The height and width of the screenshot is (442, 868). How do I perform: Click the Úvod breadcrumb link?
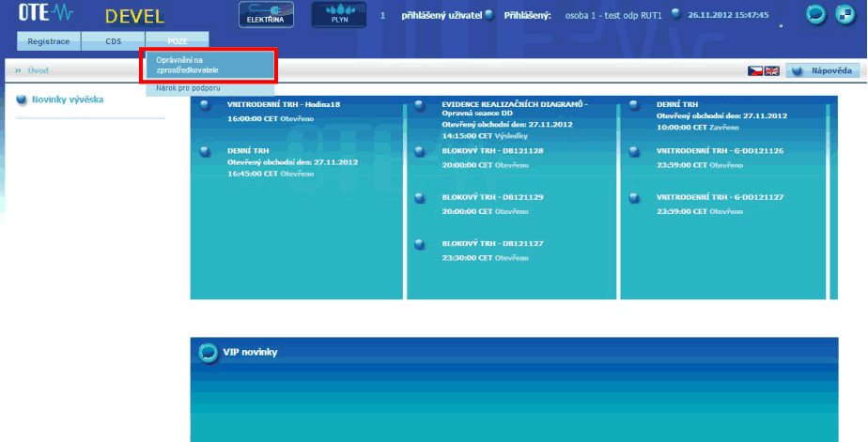(x=37, y=70)
